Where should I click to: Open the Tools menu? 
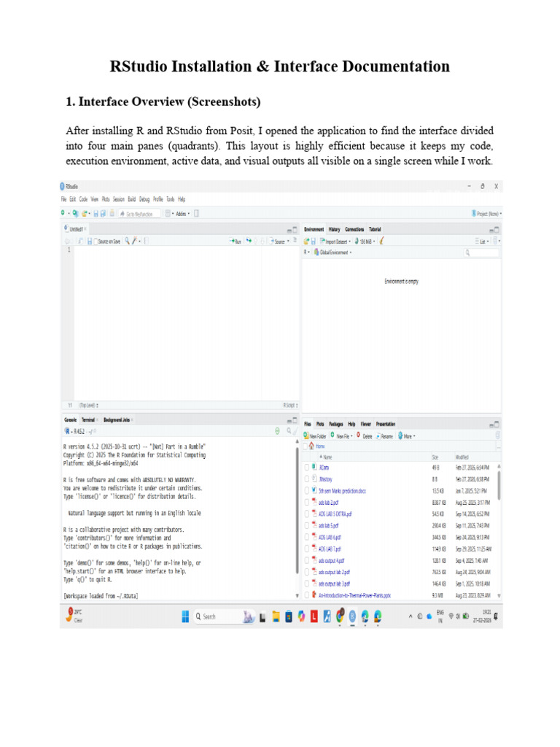point(171,199)
